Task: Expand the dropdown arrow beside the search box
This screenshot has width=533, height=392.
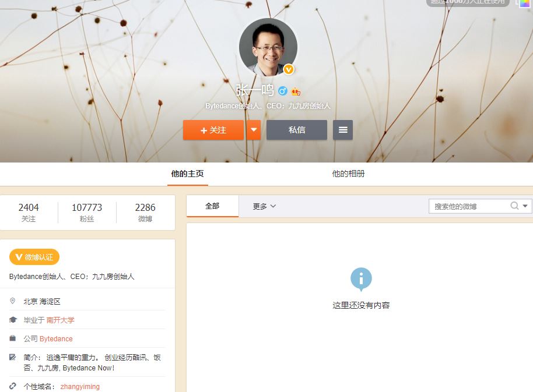Action: click(524, 206)
